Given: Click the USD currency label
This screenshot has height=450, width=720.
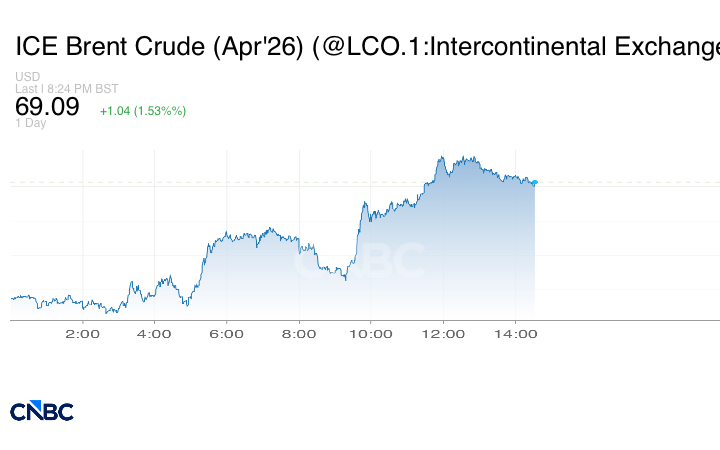Looking at the screenshot, I should tap(27, 77).
